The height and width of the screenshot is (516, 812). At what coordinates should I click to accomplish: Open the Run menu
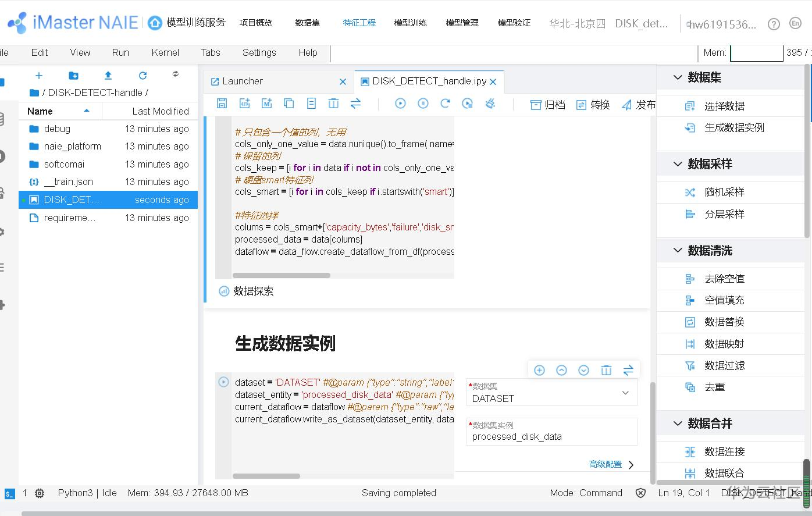[120, 52]
